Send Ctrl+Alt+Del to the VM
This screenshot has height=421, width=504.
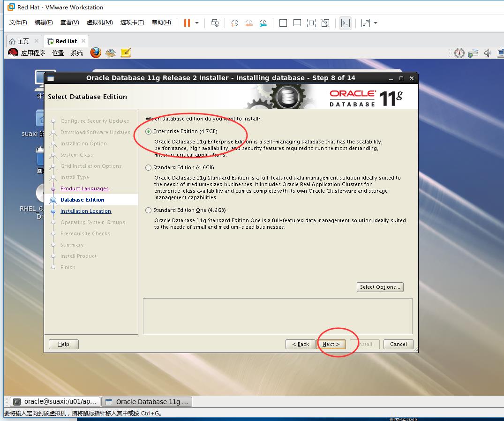pyautogui.click(x=215, y=23)
